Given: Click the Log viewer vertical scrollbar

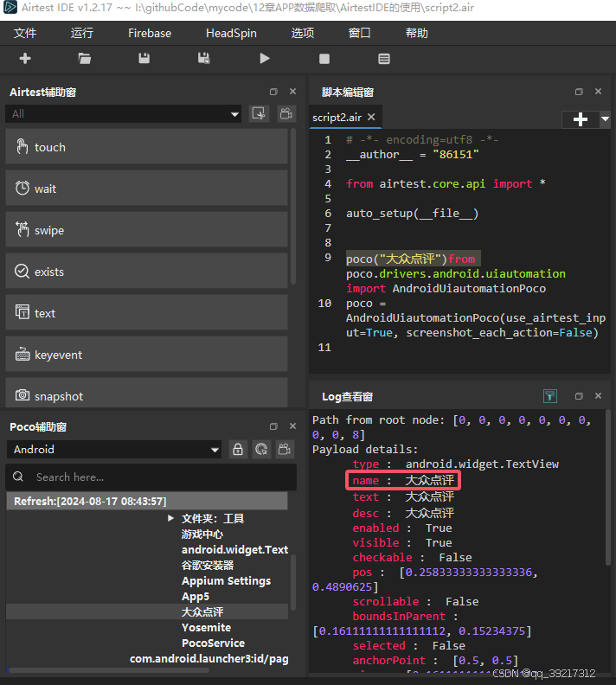Looking at the screenshot, I should pyautogui.click(x=607, y=487).
